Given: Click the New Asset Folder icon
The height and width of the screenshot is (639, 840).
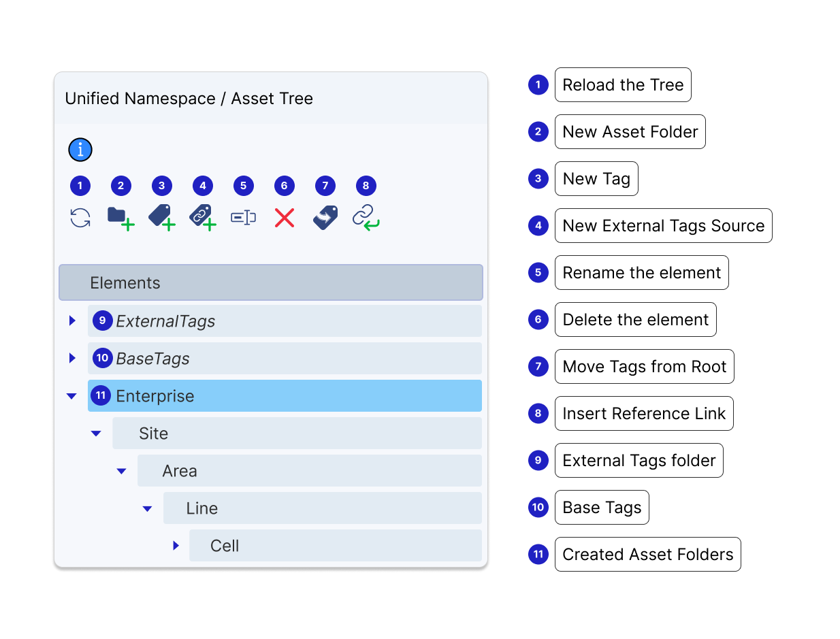Looking at the screenshot, I should click(120, 218).
